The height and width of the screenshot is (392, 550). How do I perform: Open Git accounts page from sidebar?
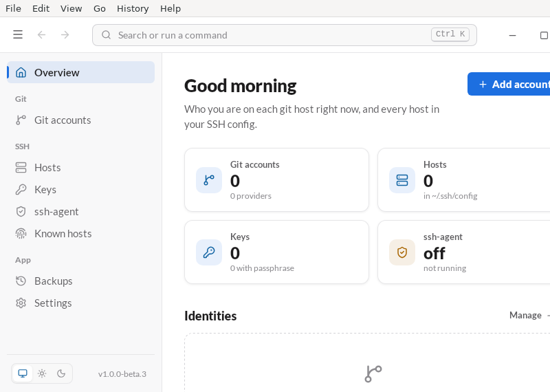click(x=80, y=120)
